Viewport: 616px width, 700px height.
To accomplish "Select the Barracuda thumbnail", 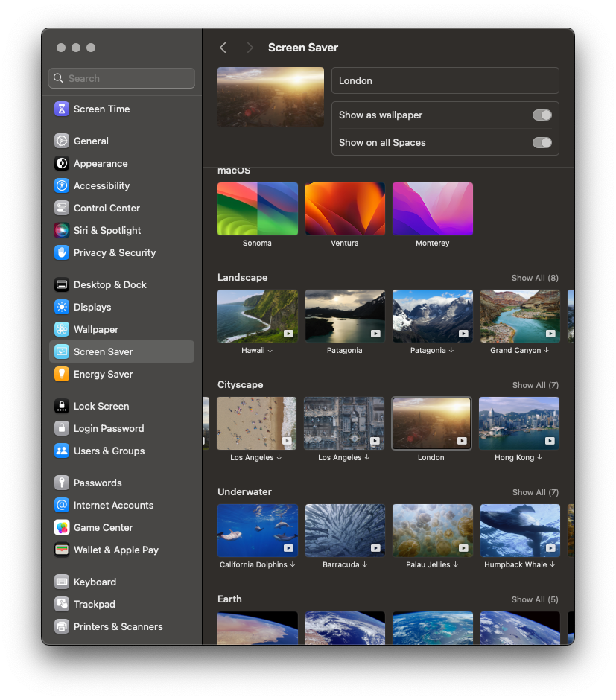I will pos(345,530).
